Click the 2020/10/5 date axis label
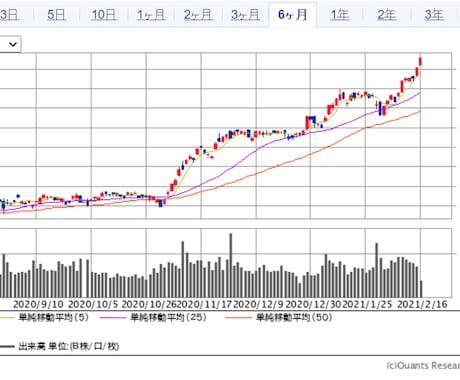This screenshot has width=460, height=380. 93,304
